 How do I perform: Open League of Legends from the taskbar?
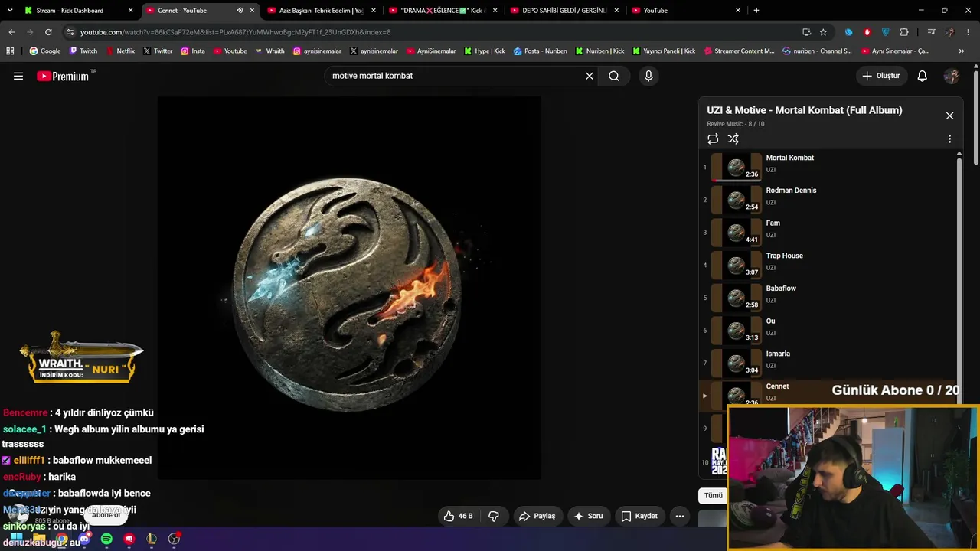point(152,539)
